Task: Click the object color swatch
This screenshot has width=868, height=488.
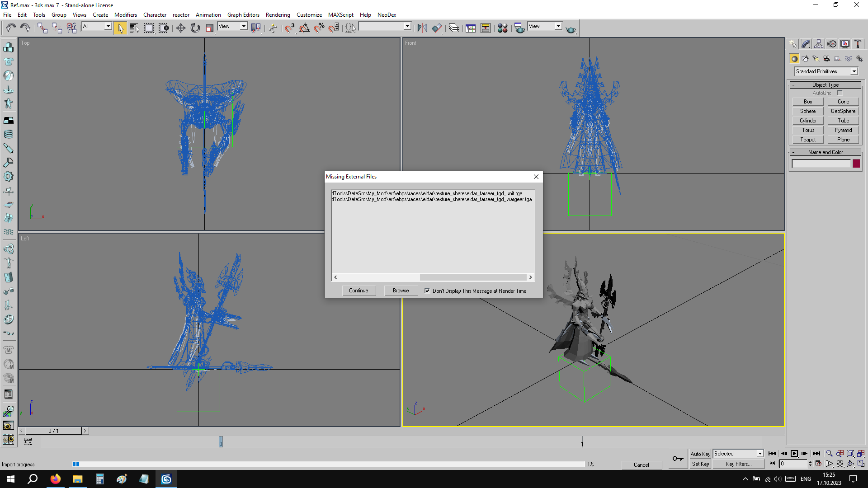Action: click(x=856, y=164)
